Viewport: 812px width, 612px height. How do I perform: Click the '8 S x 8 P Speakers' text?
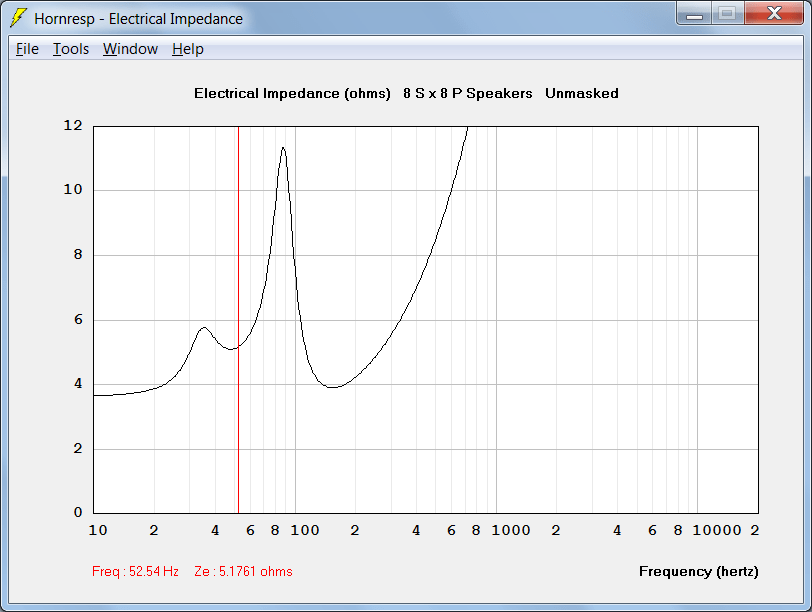coord(468,93)
